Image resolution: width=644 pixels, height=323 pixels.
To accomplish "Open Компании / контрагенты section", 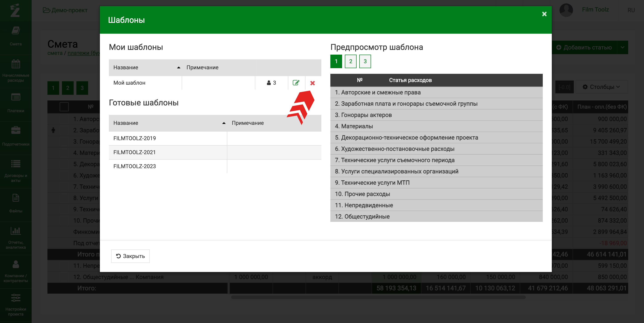I will (x=16, y=271).
